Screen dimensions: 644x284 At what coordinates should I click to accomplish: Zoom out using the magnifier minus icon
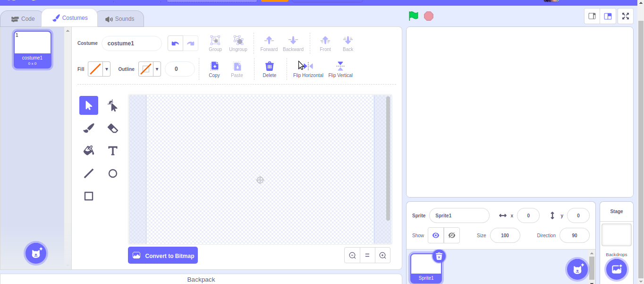tap(352, 255)
